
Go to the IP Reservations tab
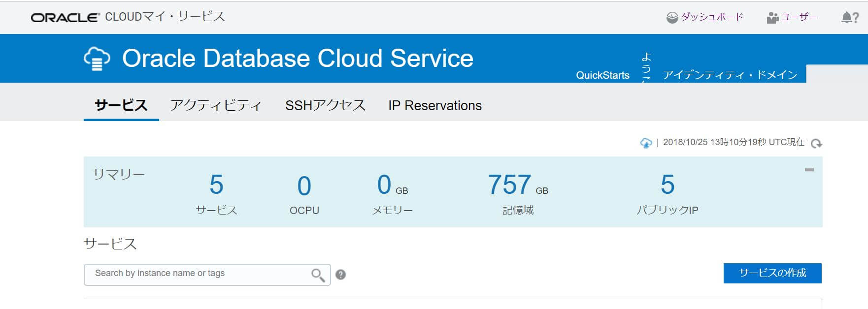coord(435,105)
